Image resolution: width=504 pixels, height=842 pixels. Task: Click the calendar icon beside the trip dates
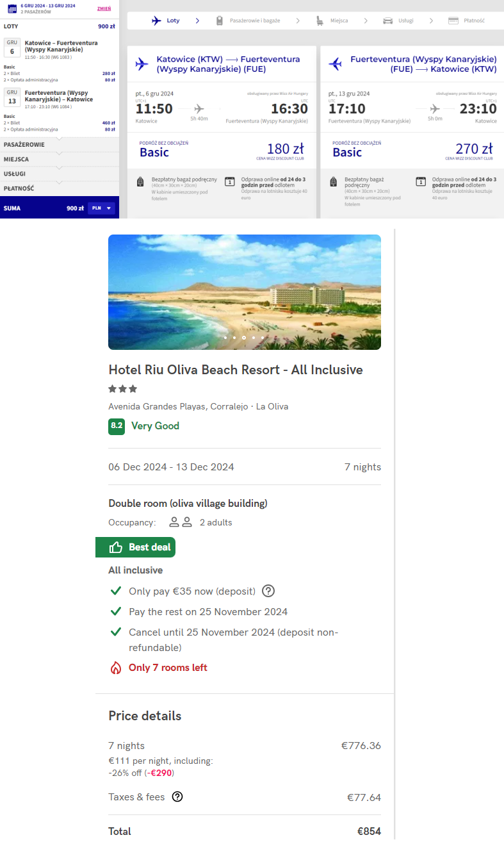tap(12, 8)
